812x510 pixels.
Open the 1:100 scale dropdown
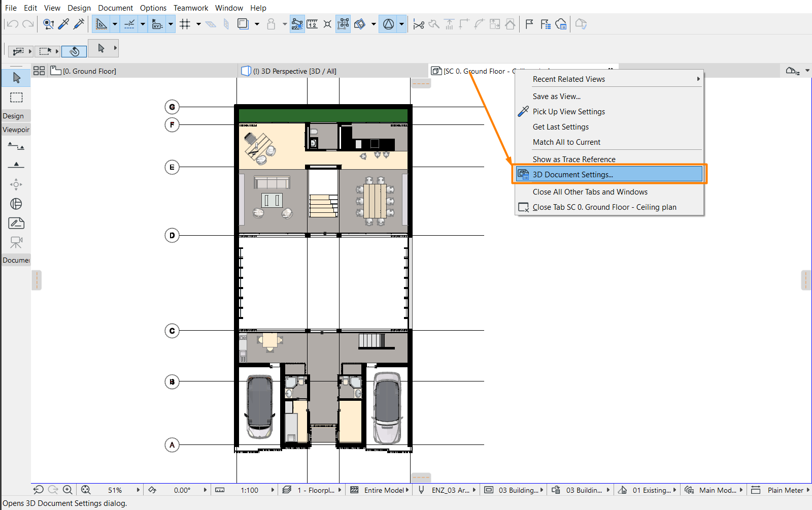[250, 489]
